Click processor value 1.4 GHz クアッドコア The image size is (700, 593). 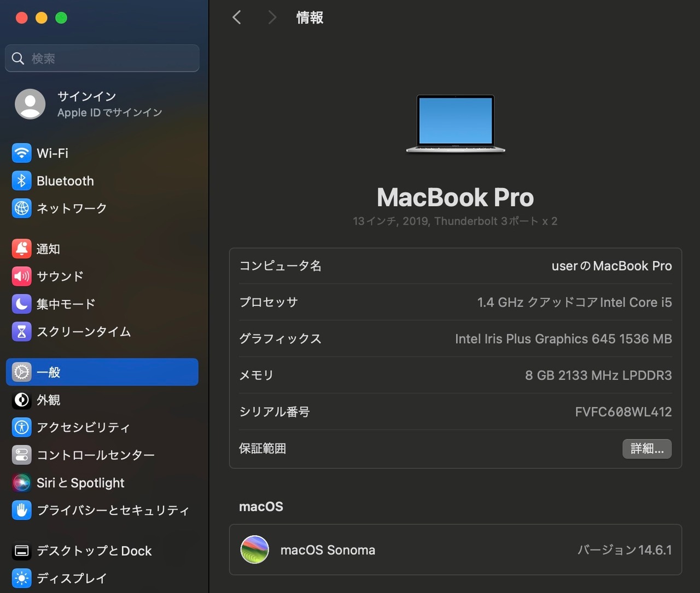(574, 302)
